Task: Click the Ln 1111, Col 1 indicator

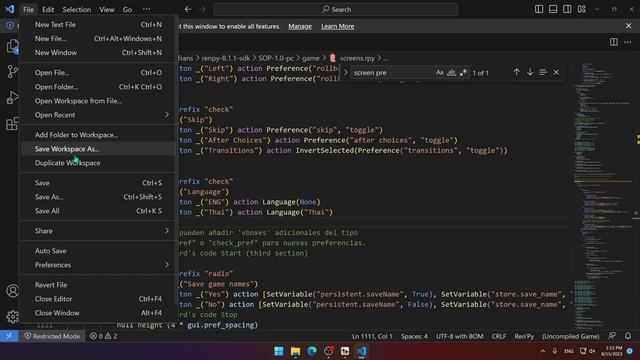Action: click(372, 336)
